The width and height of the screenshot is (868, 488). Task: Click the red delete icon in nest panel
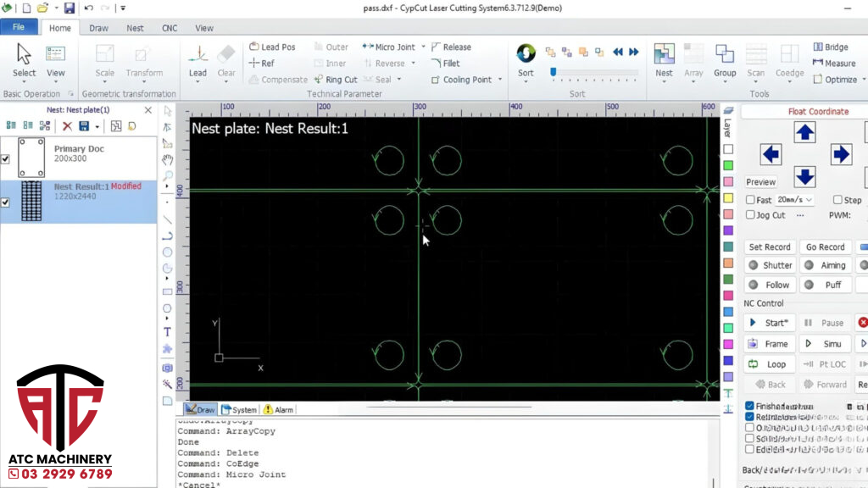[x=67, y=126]
